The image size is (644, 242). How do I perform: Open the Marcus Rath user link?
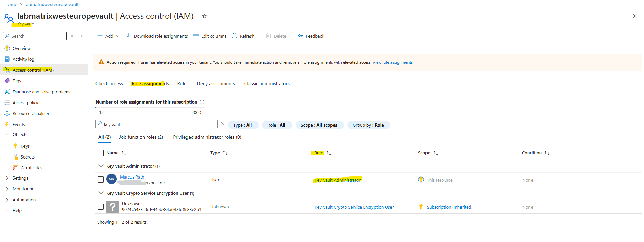point(132,177)
